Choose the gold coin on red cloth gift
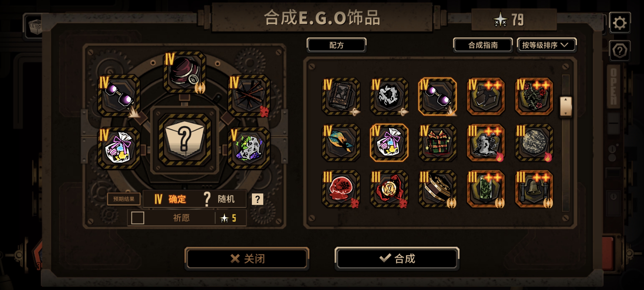 coord(389,189)
